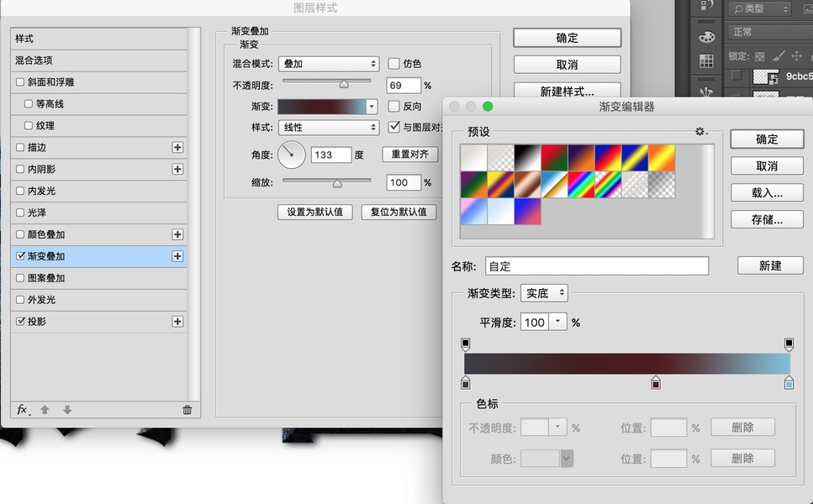This screenshot has height=504, width=813.
Task: Open the gradient picker dropdown arrow
Action: coord(372,107)
